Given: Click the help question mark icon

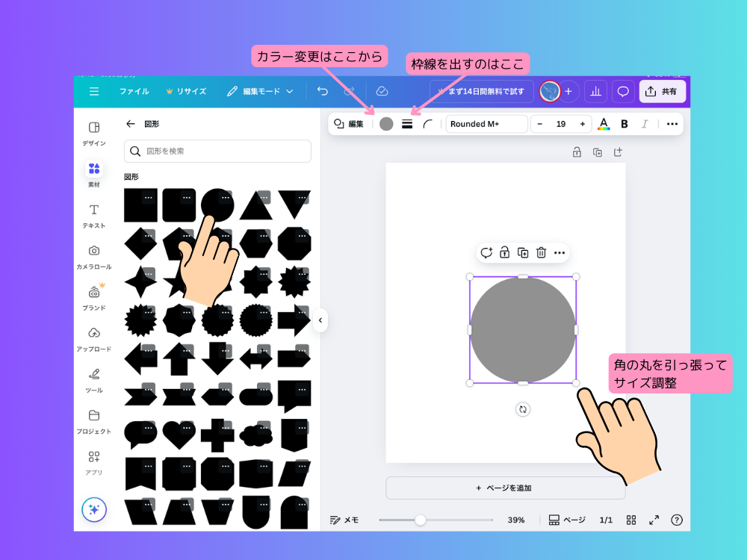Looking at the screenshot, I should pyautogui.click(x=677, y=520).
